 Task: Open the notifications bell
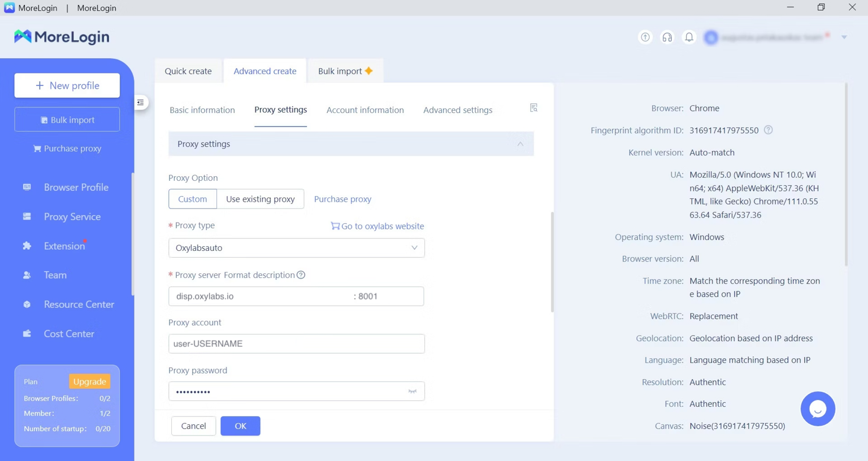(x=689, y=37)
